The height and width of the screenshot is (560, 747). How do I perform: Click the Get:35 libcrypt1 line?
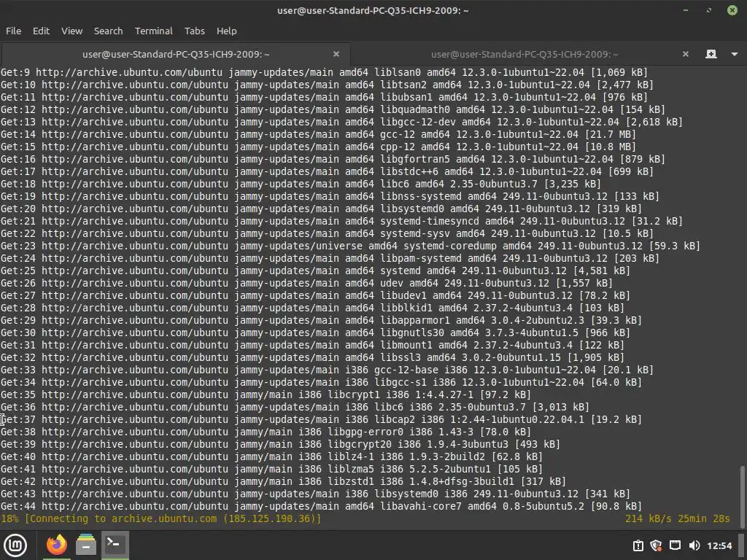click(266, 394)
